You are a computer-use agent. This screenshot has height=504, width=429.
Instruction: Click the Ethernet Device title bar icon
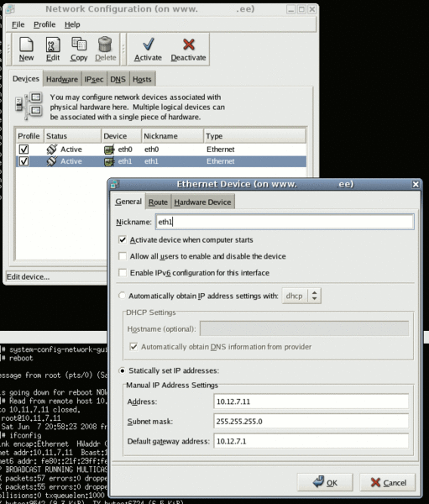pos(114,184)
